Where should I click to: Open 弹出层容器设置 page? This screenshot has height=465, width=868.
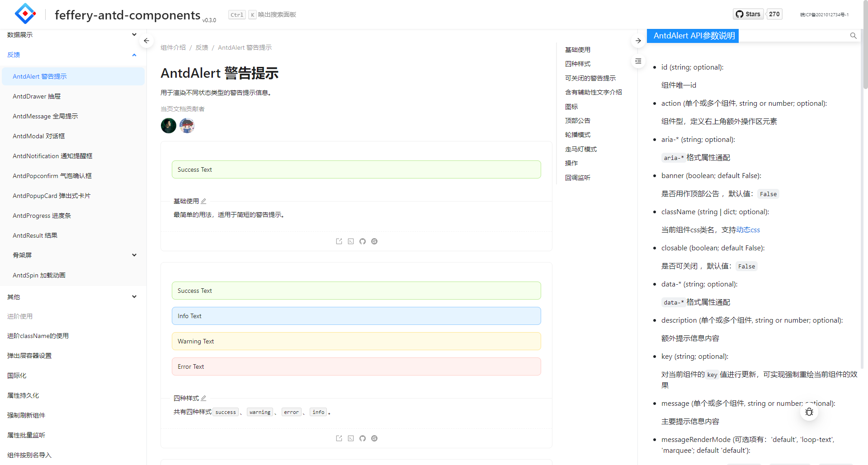(73, 356)
